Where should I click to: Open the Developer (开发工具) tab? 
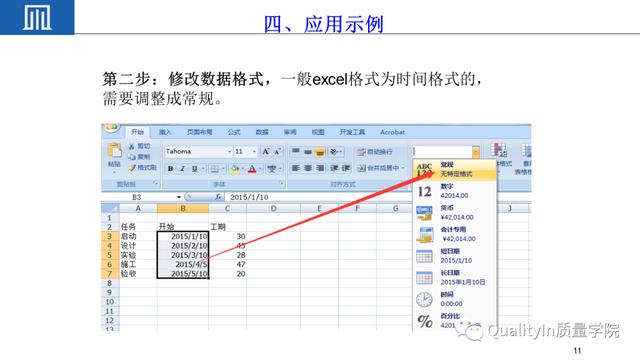point(352,132)
